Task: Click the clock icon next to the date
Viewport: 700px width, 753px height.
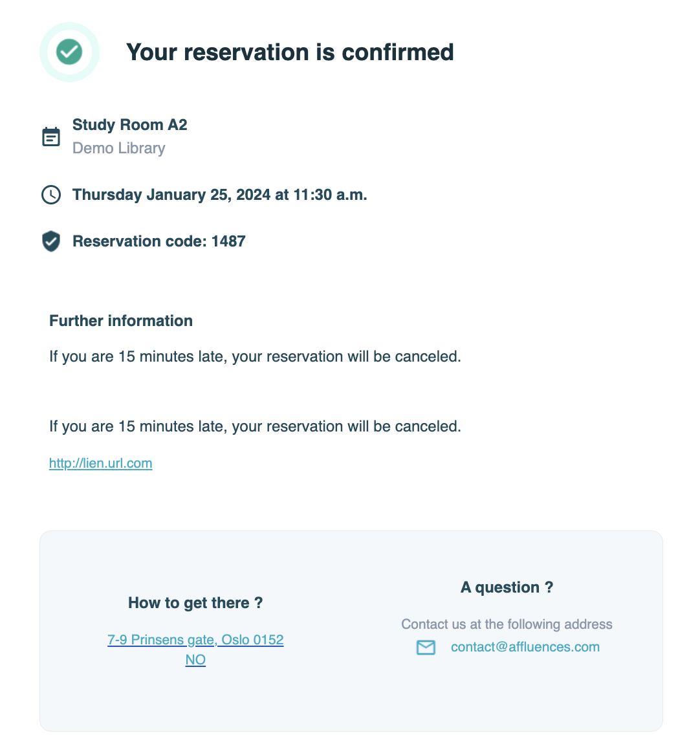Action: click(x=51, y=195)
